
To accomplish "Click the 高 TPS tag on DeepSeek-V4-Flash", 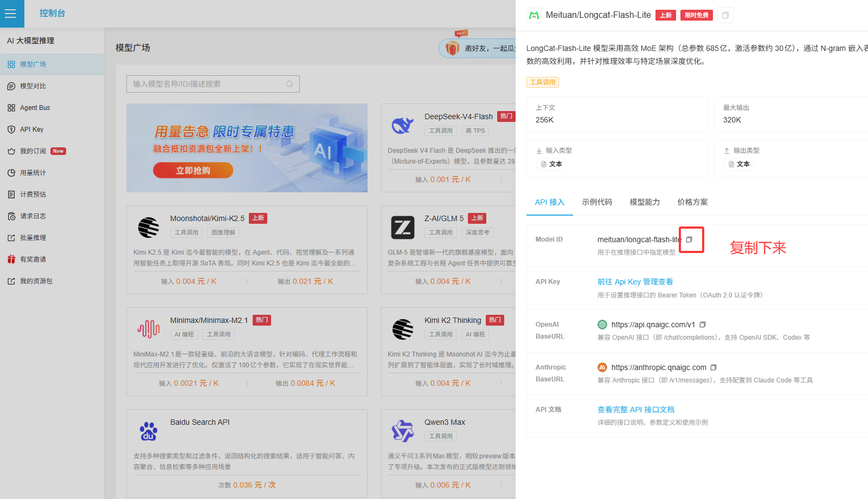I will pos(475,131).
